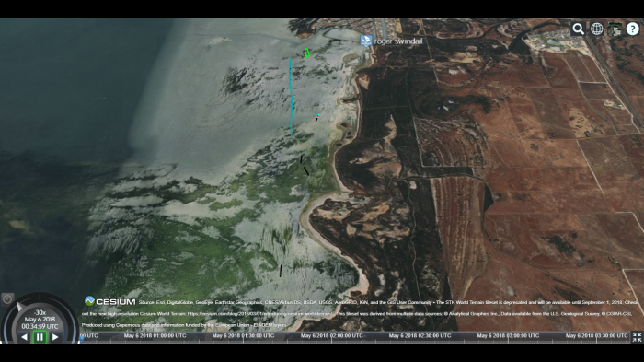
Task: Play the animation in reverse
Action: click(24, 337)
